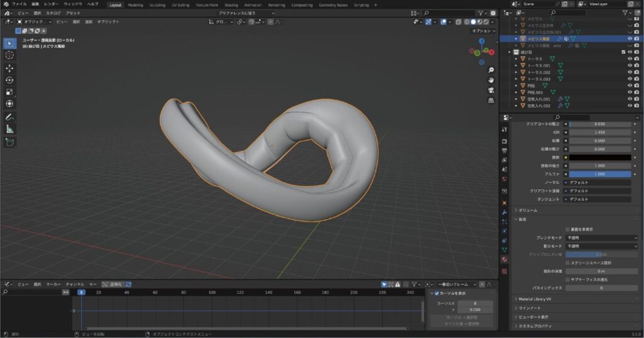The image size is (644, 338).
Task: Open 影のモード dropdown
Action: [602, 246]
